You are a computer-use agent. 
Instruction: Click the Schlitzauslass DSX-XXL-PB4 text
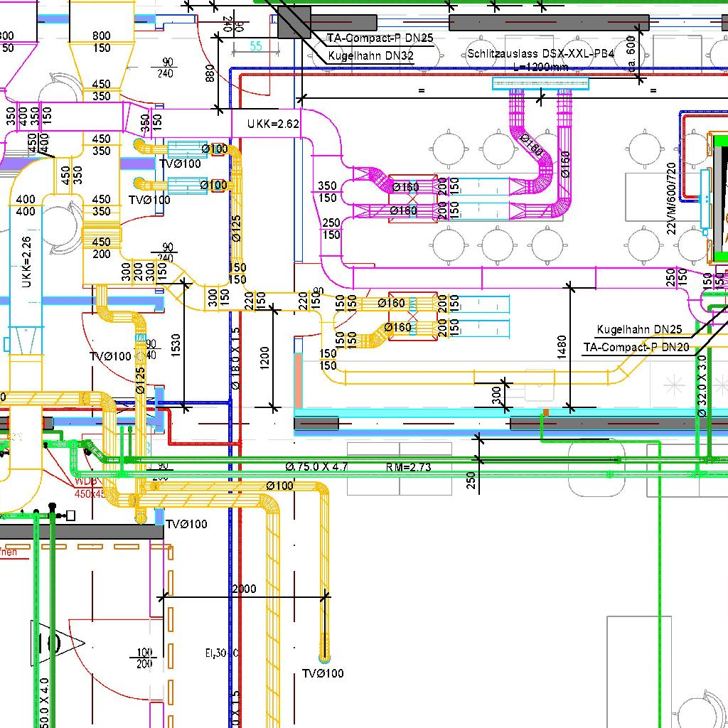540,53
